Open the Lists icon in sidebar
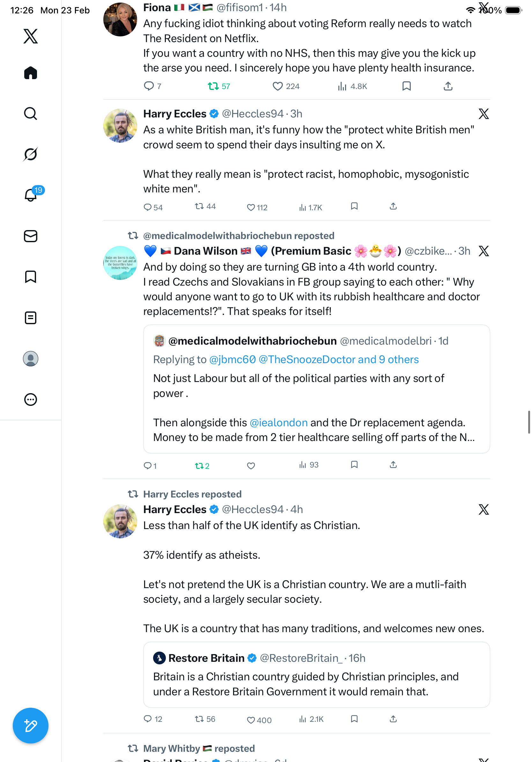The image size is (532, 762). [31, 317]
